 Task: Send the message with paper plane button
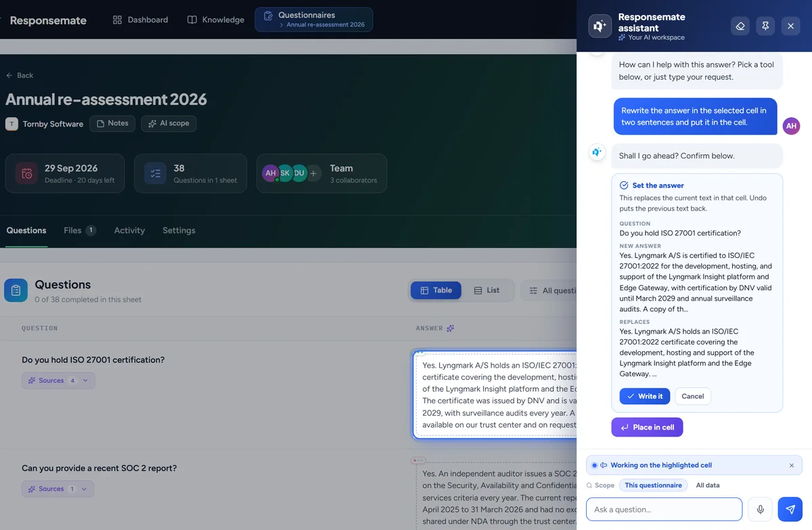(790, 509)
